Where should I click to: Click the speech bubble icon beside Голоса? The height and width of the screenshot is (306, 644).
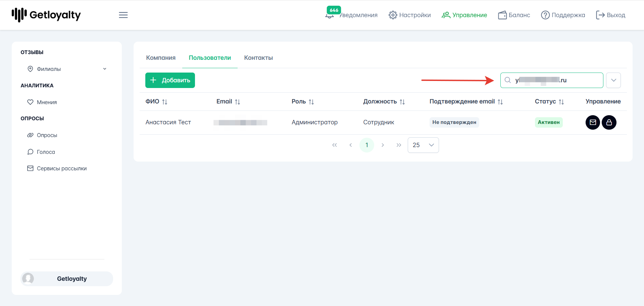click(30, 152)
